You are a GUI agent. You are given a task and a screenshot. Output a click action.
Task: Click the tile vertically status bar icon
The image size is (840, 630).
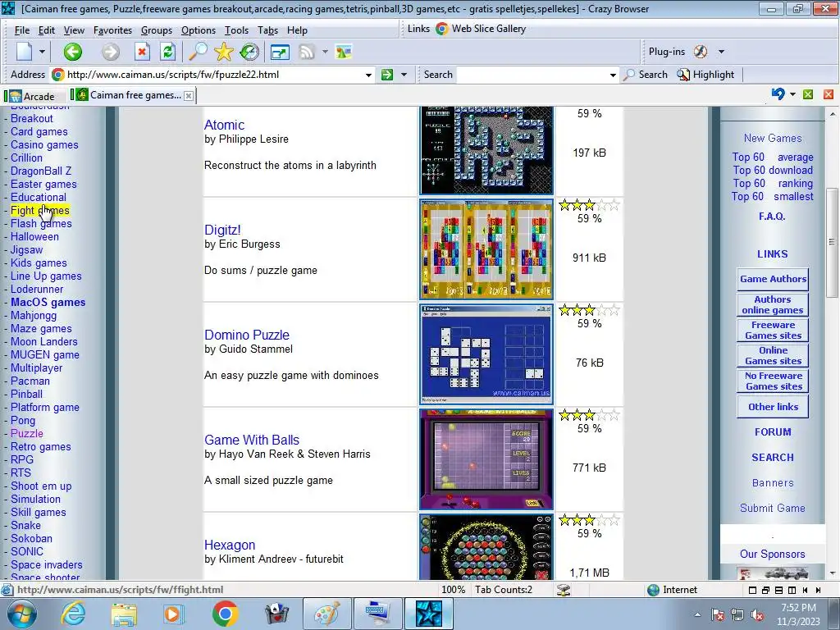[792, 591]
